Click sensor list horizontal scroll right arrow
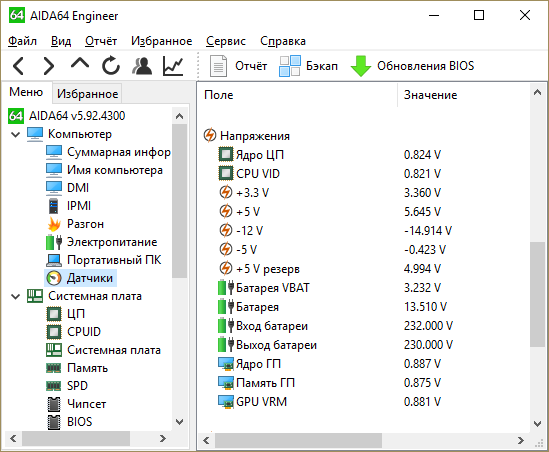 tap(521, 440)
